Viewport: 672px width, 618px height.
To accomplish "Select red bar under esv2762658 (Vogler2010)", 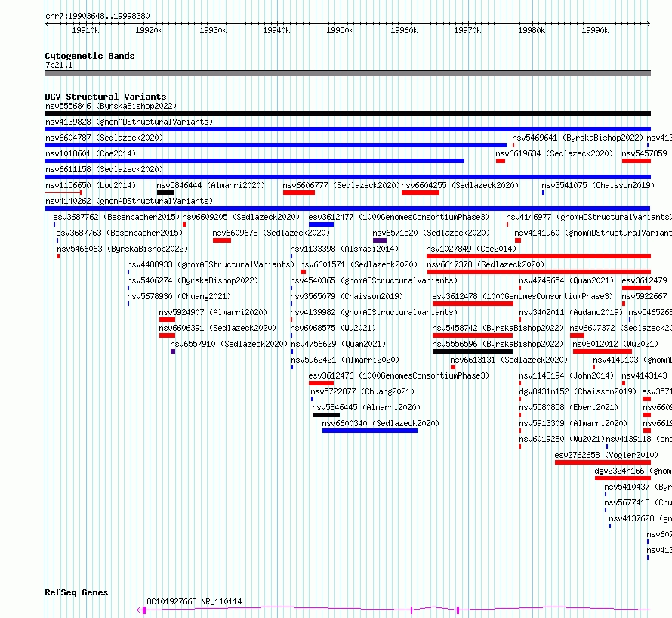I will (603, 463).
